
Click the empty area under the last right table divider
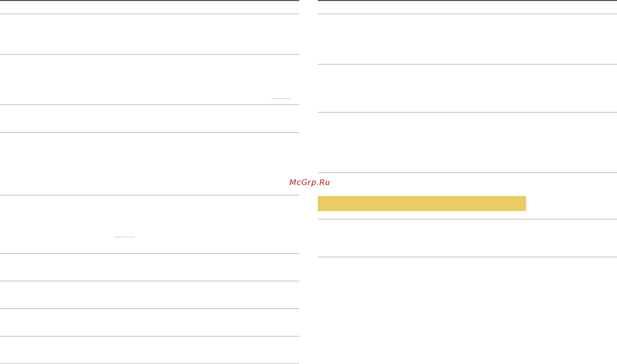click(467, 310)
